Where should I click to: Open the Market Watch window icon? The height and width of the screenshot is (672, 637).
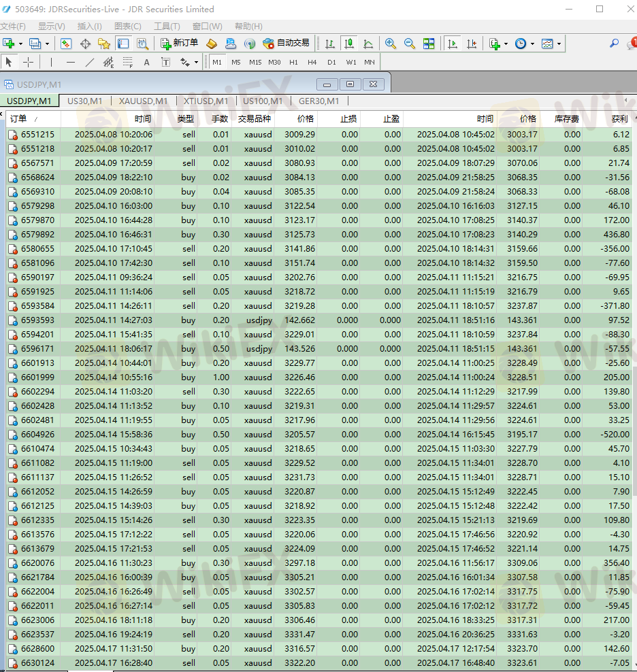[x=66, y=44]
